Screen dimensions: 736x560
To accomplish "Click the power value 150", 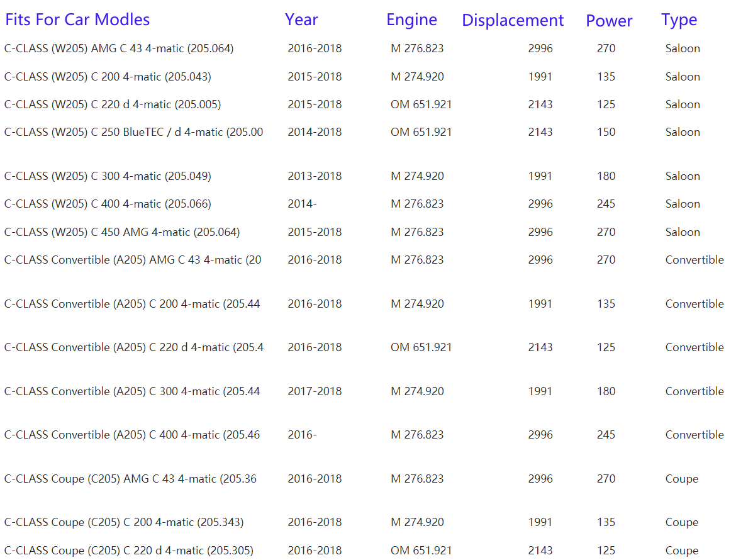I will (x=606, y=132).
